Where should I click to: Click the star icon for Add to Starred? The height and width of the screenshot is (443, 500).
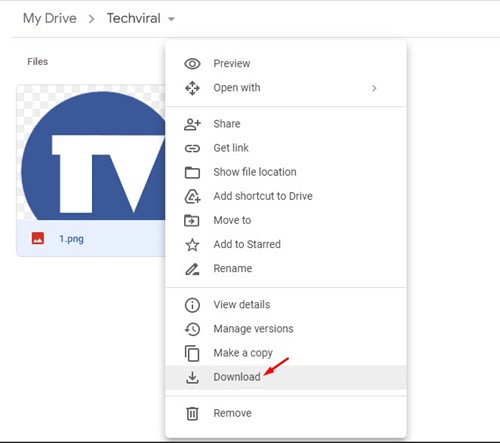point(192,245)
